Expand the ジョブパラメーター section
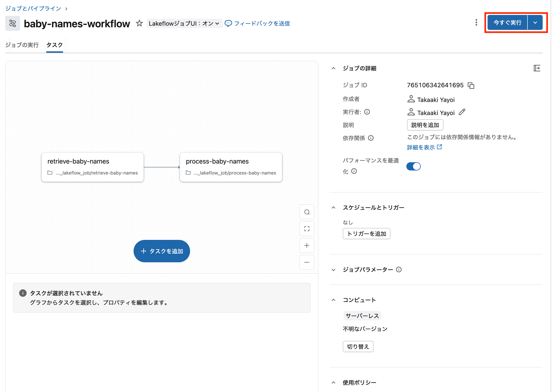The width and height of the screenshot is (552, 392). click(x=333, y=270)
